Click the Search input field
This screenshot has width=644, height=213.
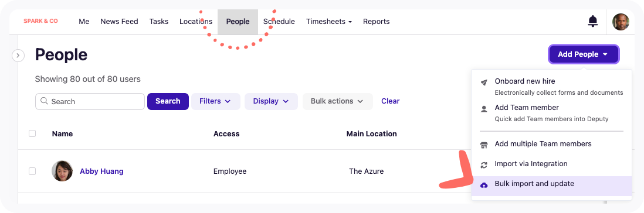[90, 102]
